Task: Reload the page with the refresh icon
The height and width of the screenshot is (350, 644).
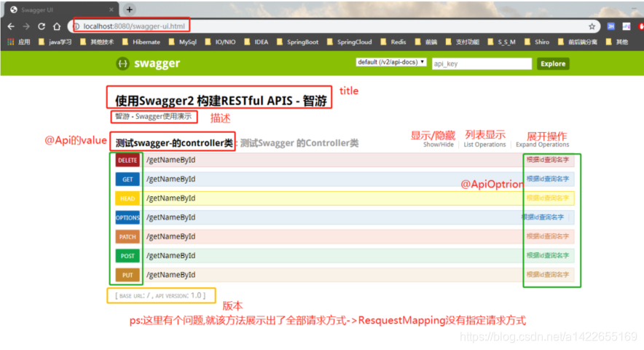Action: [x=42, y=26]
